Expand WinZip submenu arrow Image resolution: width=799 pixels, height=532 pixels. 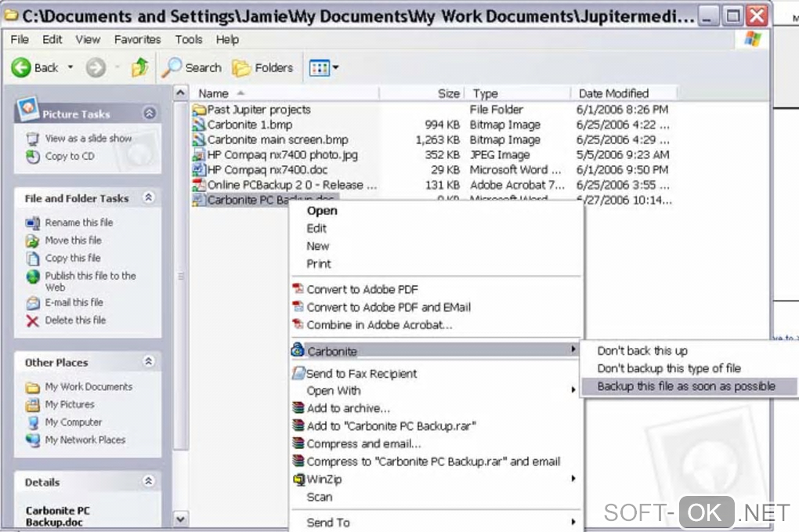(x=573, y=479)
